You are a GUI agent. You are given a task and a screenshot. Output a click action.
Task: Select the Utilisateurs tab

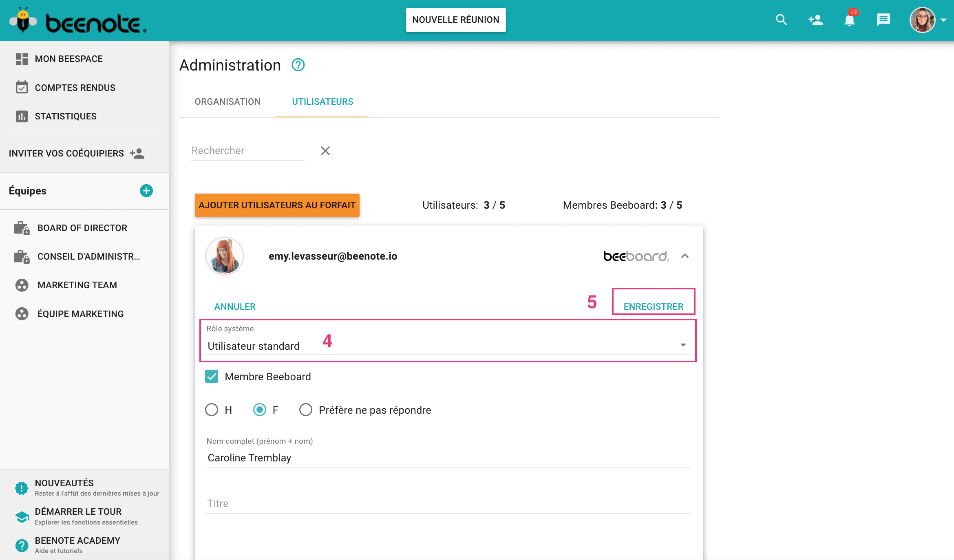pyautogui.click(x=322, y=101)
